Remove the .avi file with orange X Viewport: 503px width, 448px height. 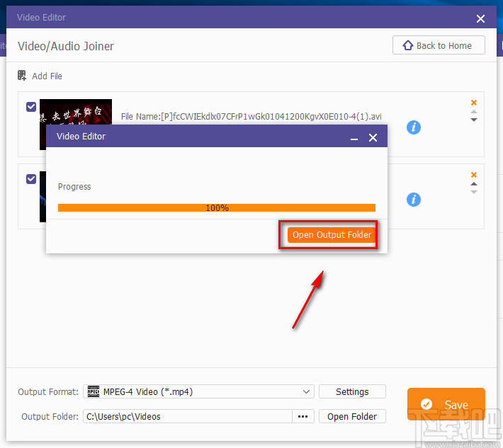(473, 103)
